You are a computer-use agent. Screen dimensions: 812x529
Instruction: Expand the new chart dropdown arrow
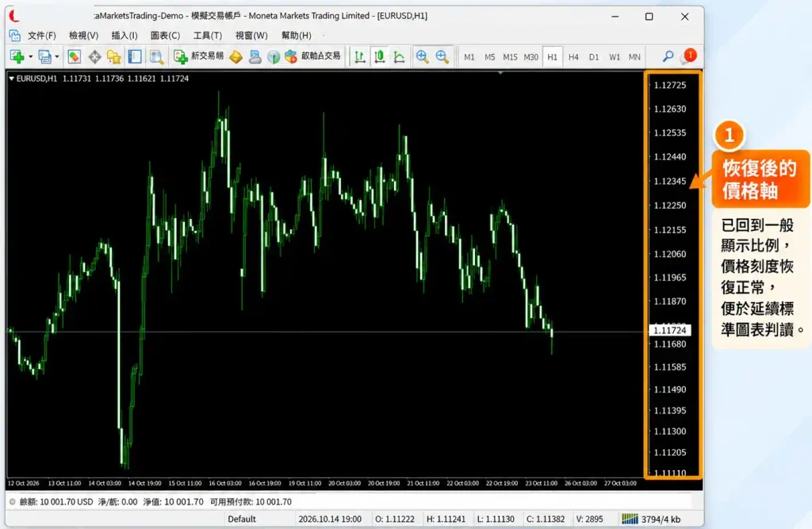tap(31, 57)
